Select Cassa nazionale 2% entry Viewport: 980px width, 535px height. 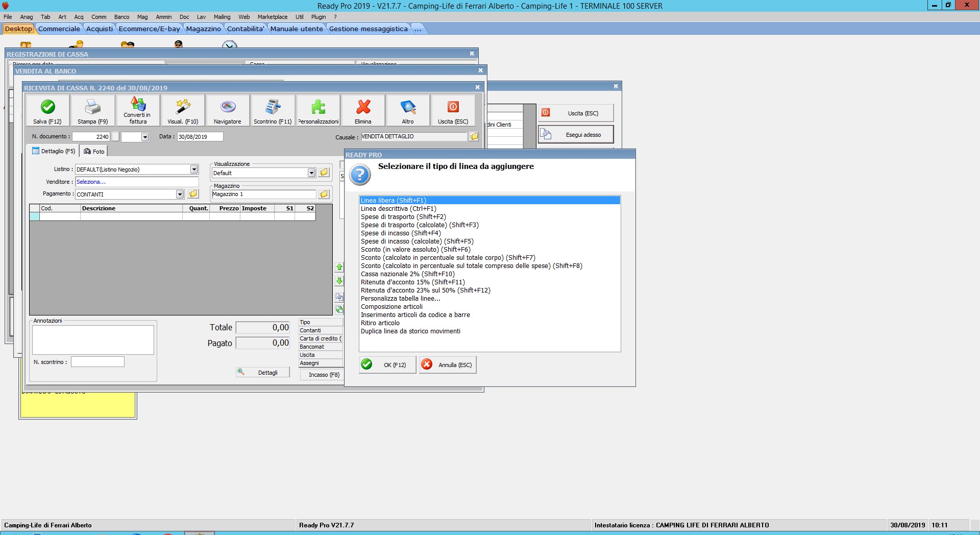pyautogui.click(x=489, y=274)
